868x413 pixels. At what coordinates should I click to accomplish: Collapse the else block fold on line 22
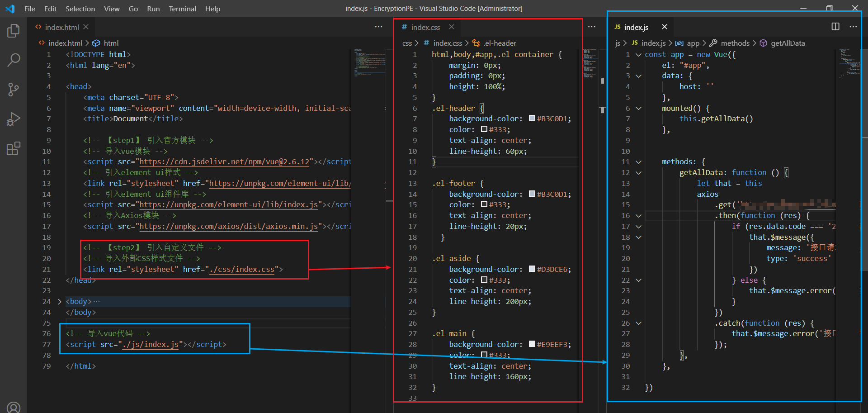(638, 280)
